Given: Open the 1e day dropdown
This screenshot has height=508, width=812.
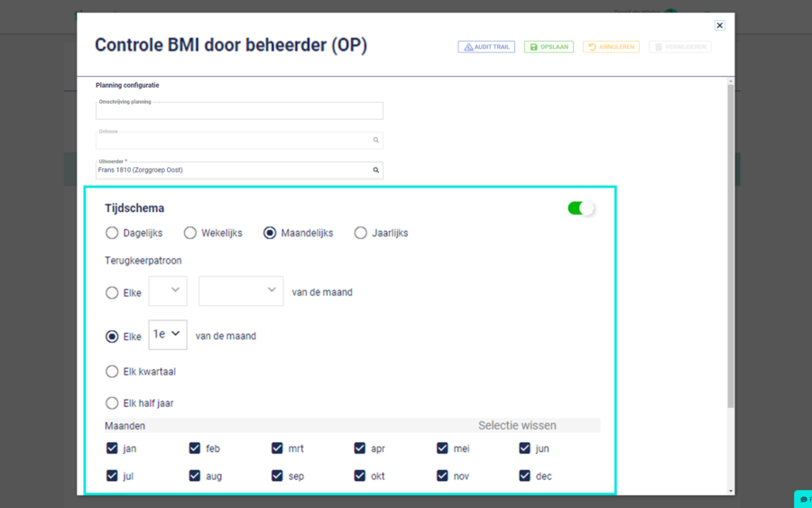Looking at the screenshot, I should pos(168,335).
